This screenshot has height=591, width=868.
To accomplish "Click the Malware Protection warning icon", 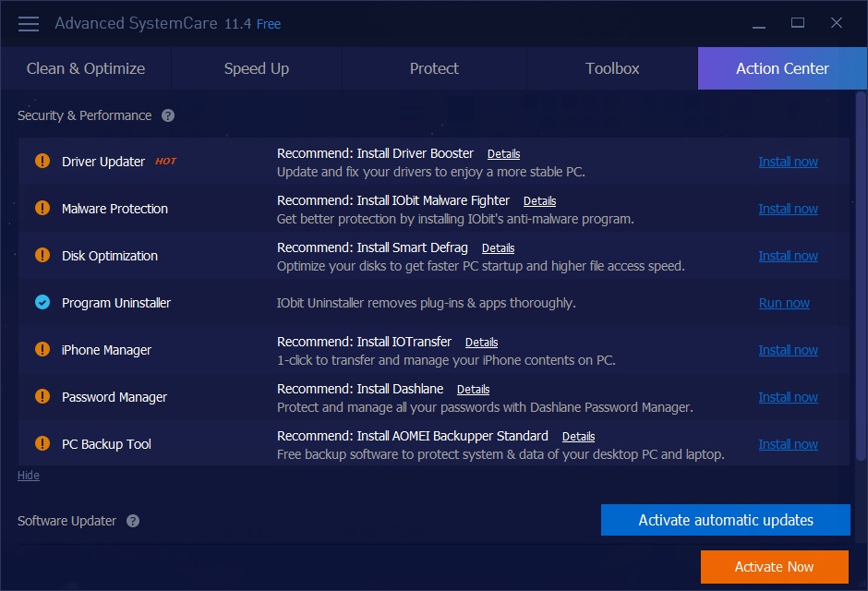I will pyautogui.click(x=42, y=208).
